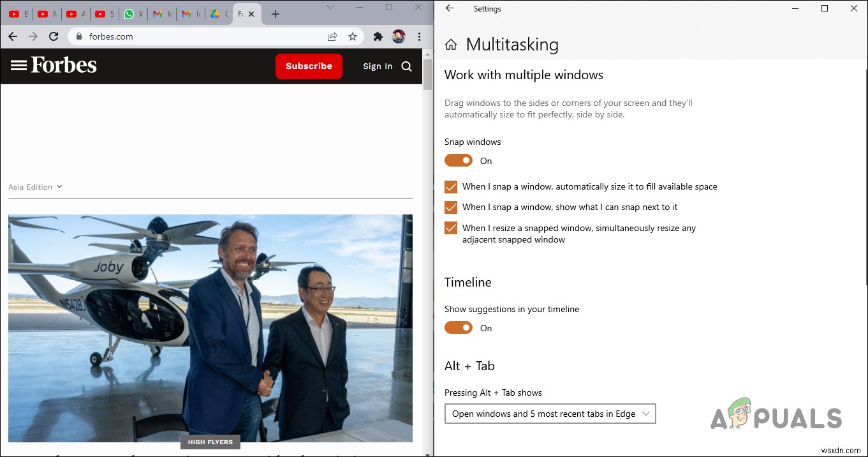Uncheck automatically size to fill available space

click(451, 186)
